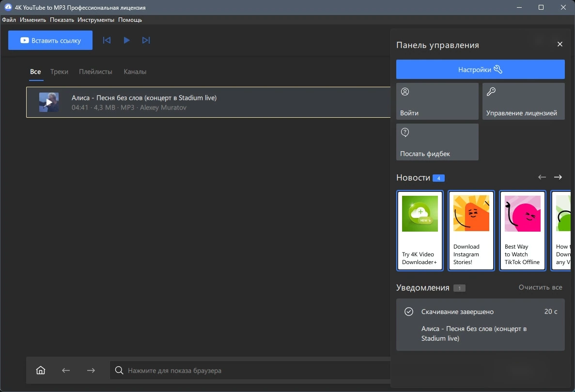The height and width of the screenshot is (392, 575).
Task: Click the magnifier icon in the browser bar
Action: [x=119, y=370]
